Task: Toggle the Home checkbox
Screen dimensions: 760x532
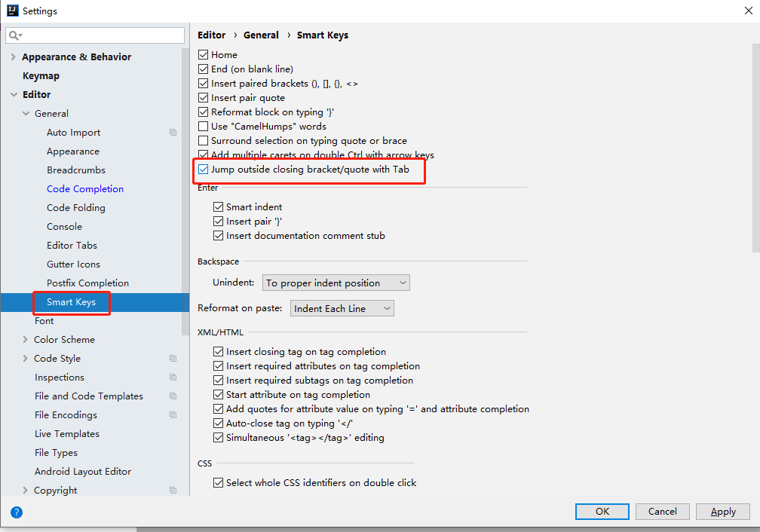Action: (x=204, y=55)
